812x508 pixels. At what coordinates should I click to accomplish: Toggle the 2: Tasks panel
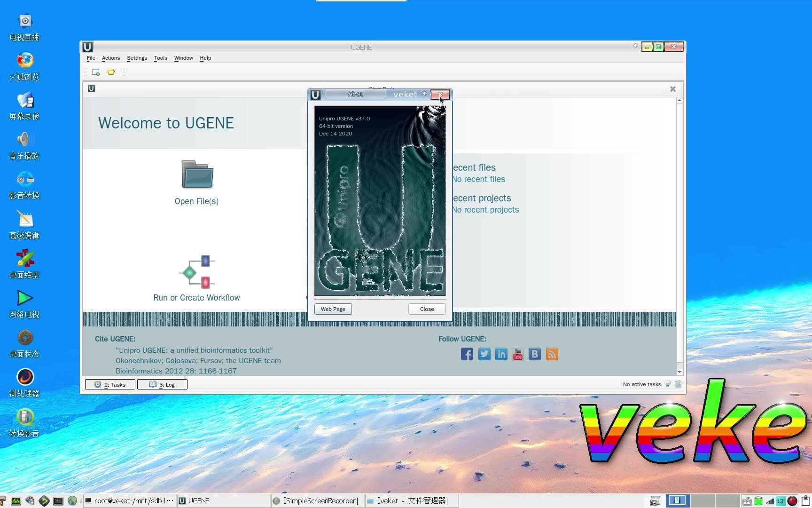(x=110, y=384)
